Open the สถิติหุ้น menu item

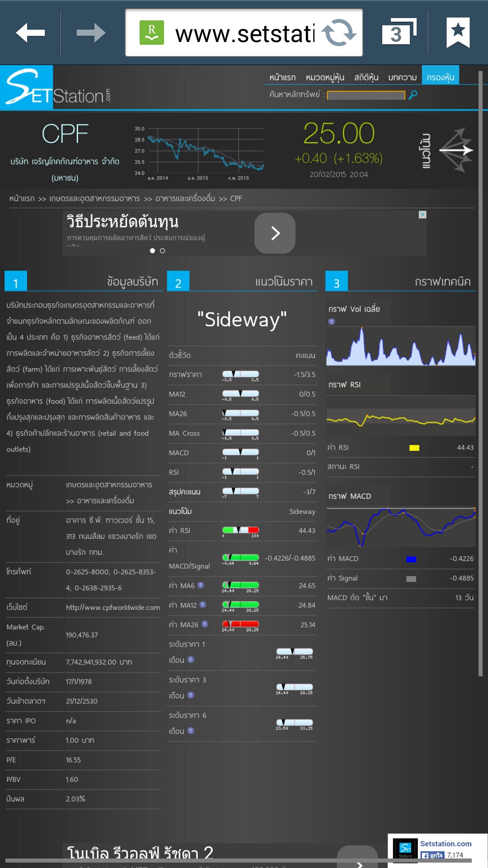pyautogui.click(x=366, y=77)
